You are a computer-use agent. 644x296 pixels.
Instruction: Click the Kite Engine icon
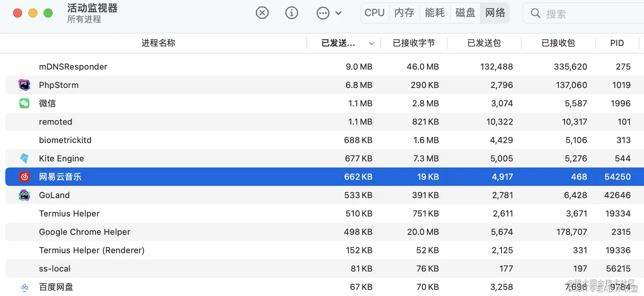pos(25,158)
